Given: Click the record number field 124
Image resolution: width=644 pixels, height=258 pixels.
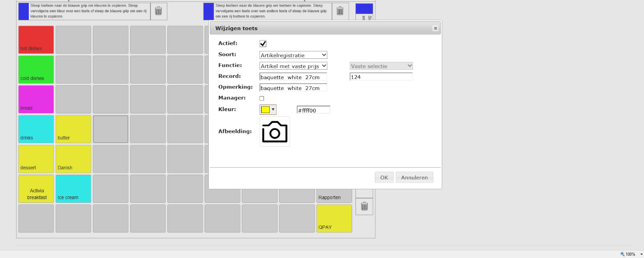Looking at the screenshot, I should pyautogui.click(x=381, y=77).
